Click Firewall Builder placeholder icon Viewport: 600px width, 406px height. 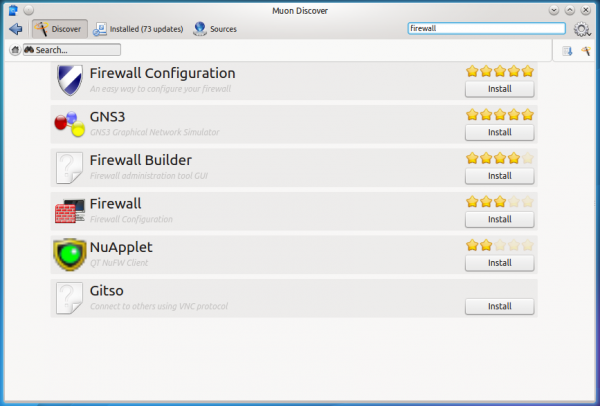69,168
